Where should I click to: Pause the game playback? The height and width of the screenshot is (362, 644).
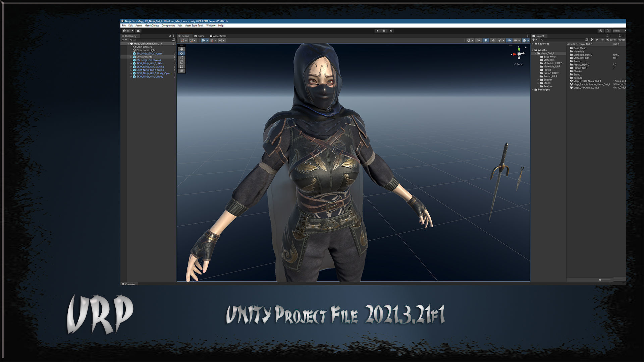pos(384,31)
